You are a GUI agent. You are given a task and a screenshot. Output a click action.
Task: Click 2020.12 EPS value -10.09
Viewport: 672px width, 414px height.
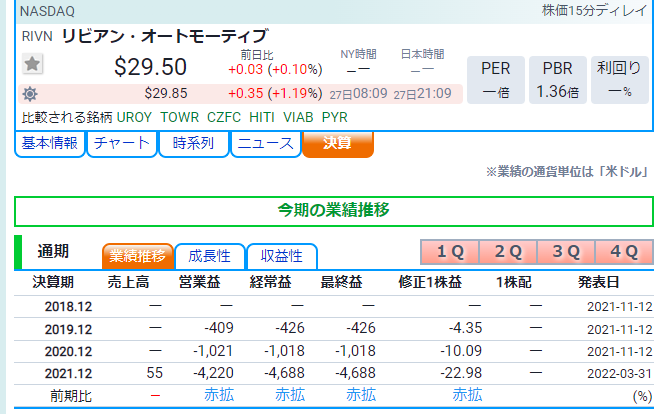461,351
